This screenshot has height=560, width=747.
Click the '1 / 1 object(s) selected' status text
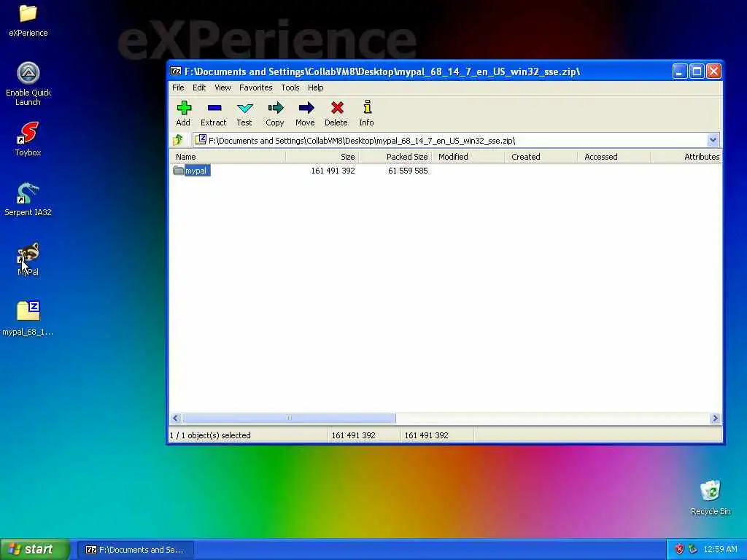(210, 435)
